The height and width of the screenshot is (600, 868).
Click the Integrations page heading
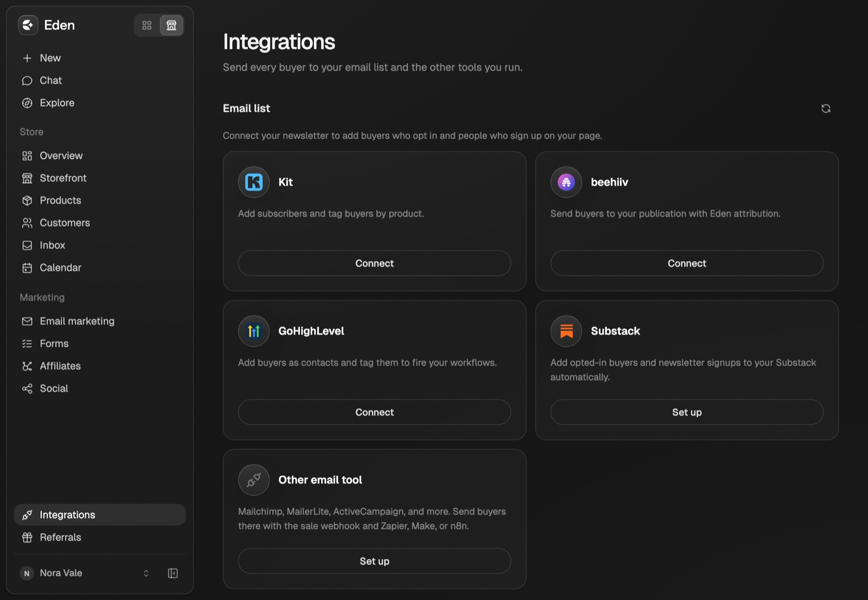click(279, 42)
